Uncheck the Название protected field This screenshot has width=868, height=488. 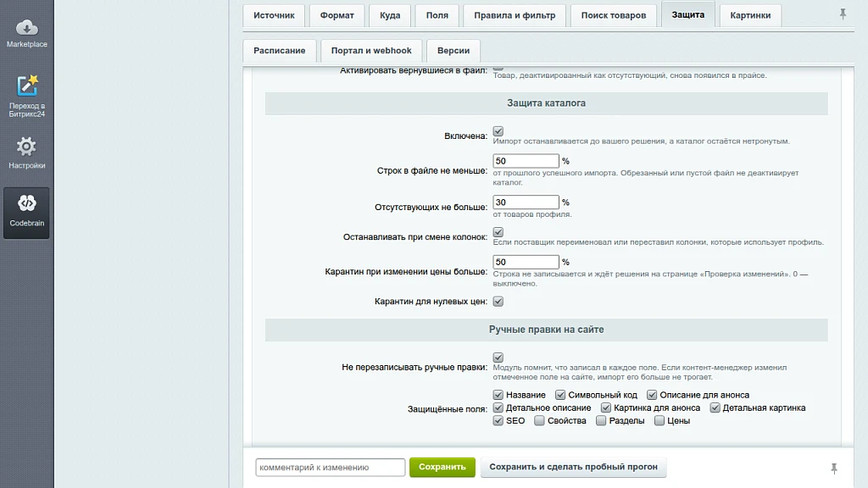(x=498, y=395)
